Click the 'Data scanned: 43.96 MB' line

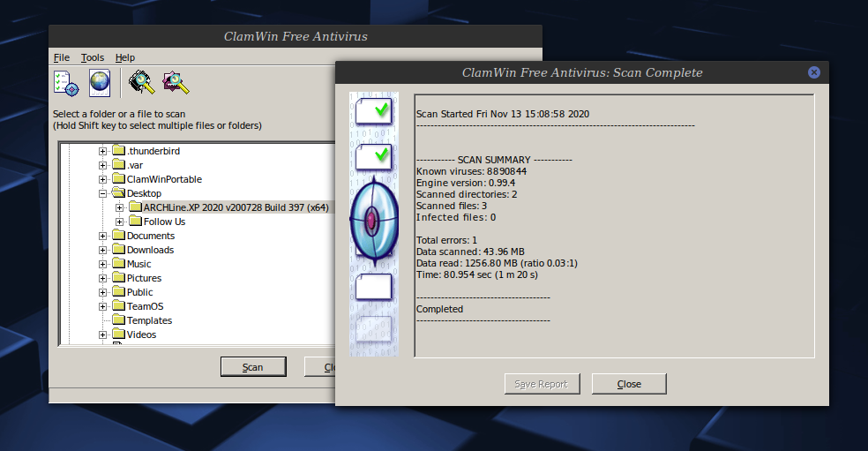[470, 252]
